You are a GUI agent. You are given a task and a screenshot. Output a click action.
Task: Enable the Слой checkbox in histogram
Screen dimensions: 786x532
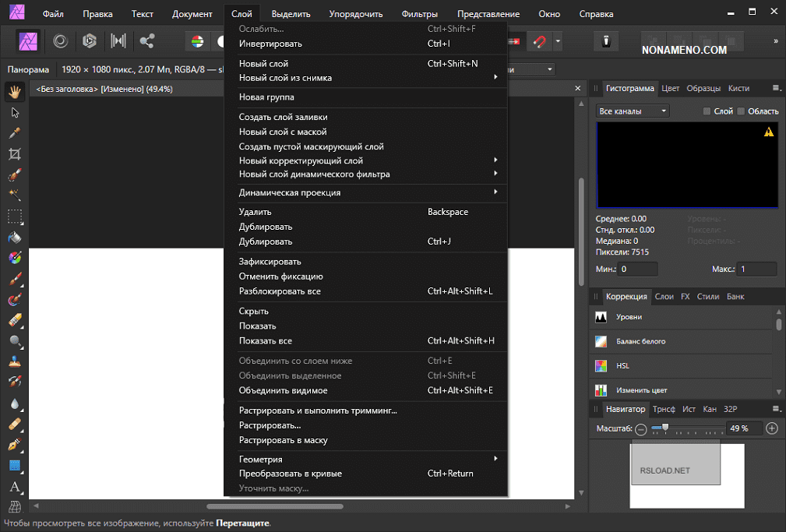click(x=707, y=111)
